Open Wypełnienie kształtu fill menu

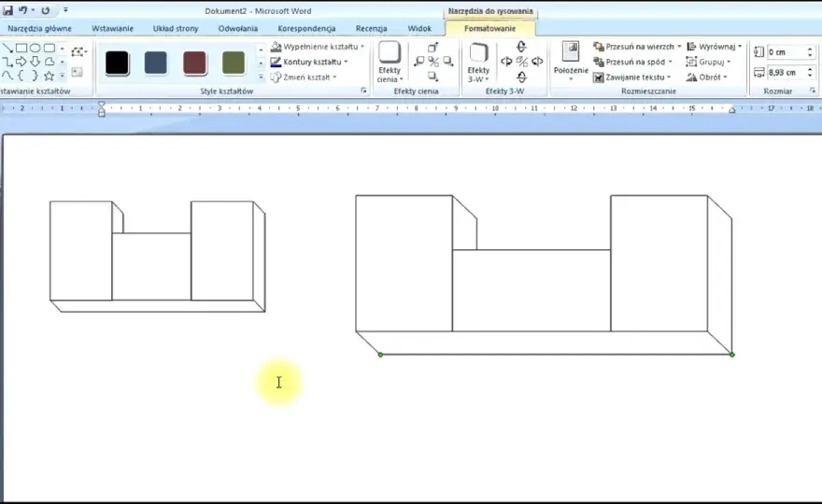318,47
